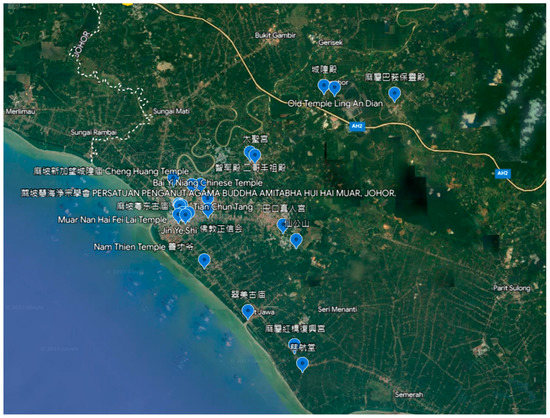
Task: Select the Parit Sulong town label
Action: (x=512, y=288)
